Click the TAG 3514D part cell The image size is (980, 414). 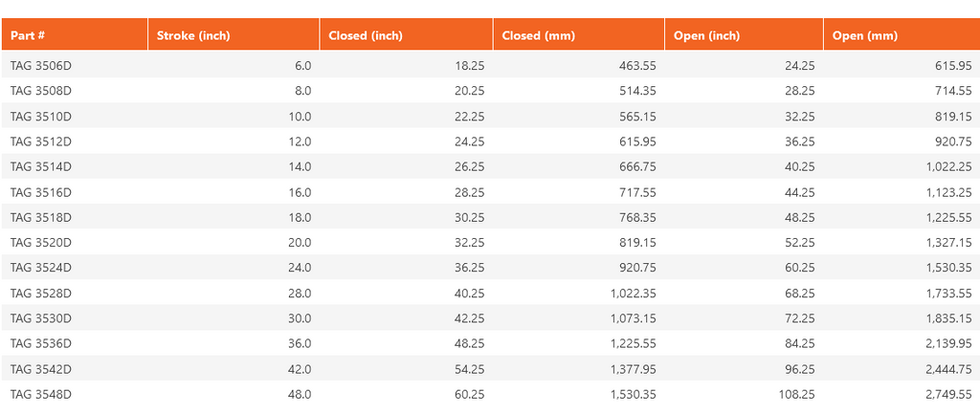coord(41,166)
